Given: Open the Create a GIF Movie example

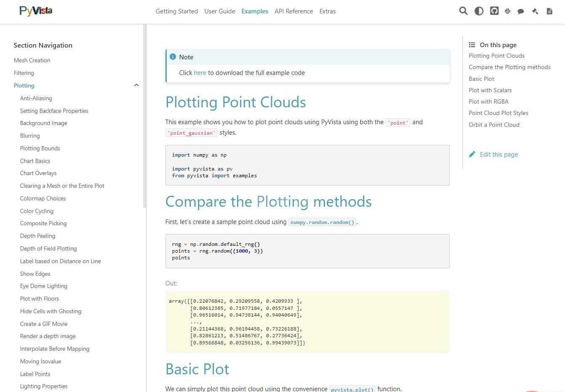Looking at the screenshot, I should coord(44,324).
